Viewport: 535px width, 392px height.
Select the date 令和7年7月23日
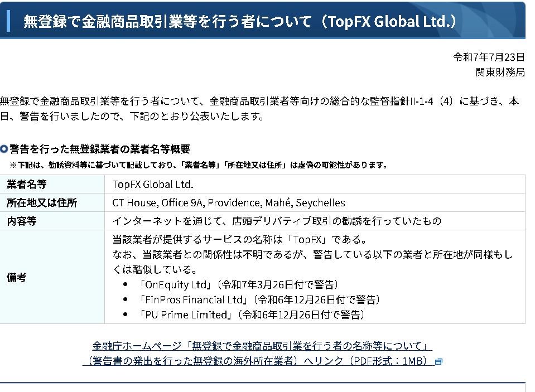tap(489, 57)
